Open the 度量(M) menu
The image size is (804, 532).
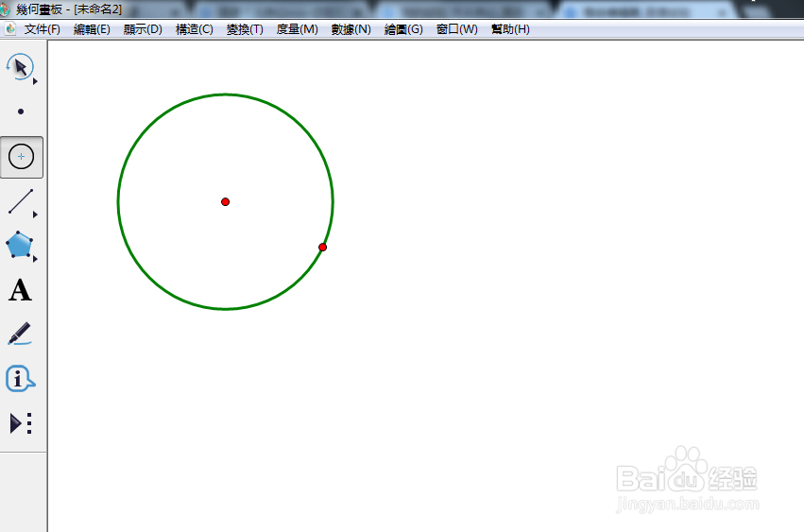(297, 29)
